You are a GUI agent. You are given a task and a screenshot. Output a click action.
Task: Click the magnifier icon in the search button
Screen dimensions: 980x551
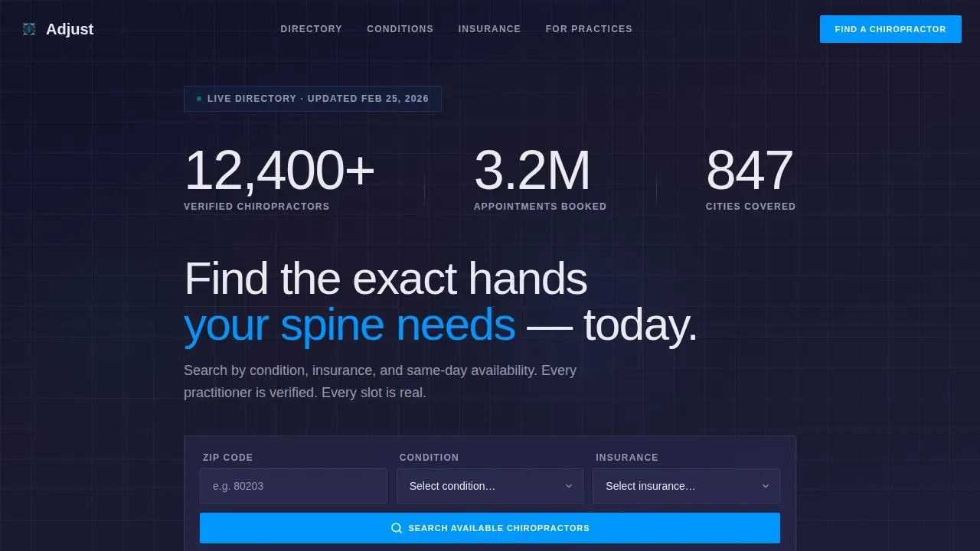tap(397, 528)
